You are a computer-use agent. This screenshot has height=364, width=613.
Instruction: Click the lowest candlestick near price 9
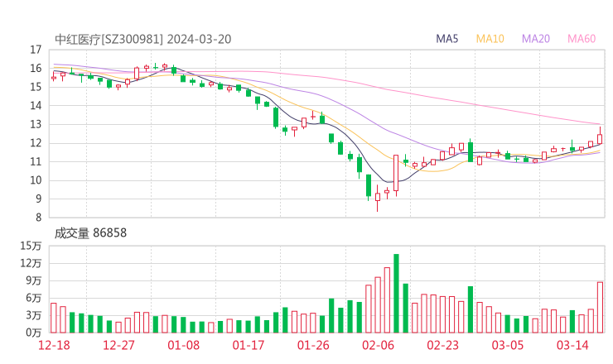click(377, 197)
